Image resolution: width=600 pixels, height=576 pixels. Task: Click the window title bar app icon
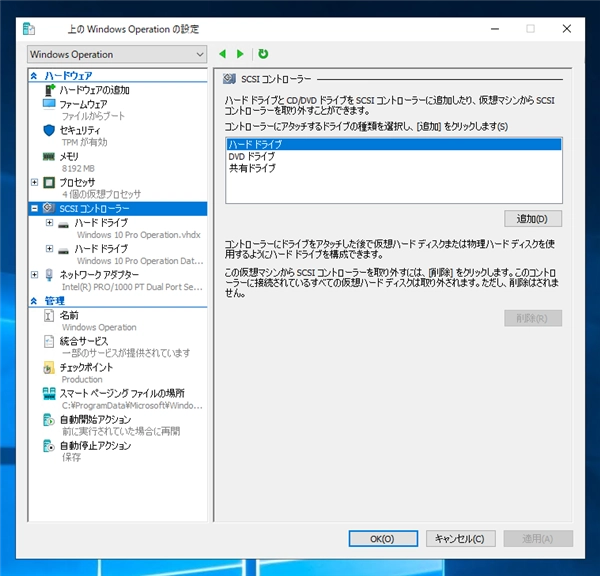29,29
